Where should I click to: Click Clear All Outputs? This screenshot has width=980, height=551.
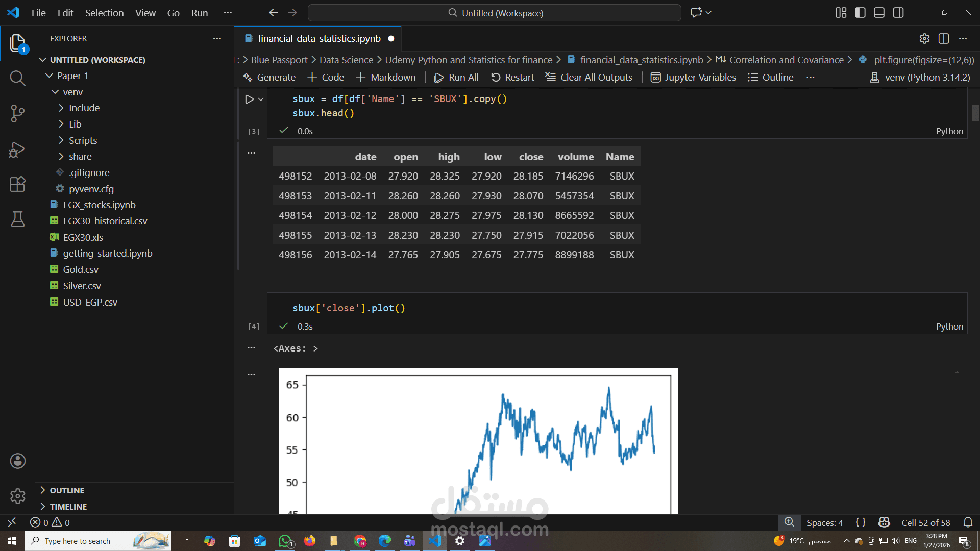[x=589, y=78]
